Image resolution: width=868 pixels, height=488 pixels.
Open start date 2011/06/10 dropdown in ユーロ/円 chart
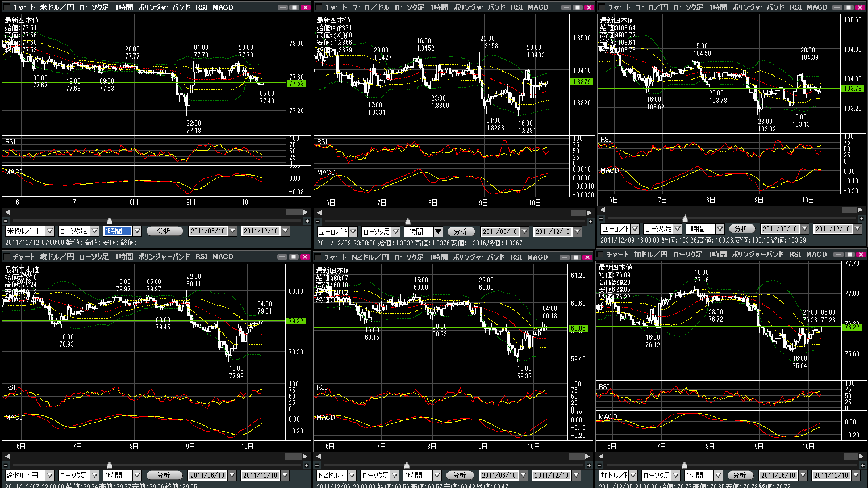(804, 229)
